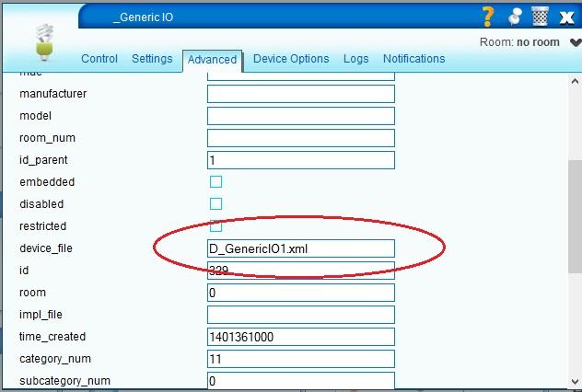582x392 pixels.
Task: Click the scrollbar down arrow
Action: point(575,381)
